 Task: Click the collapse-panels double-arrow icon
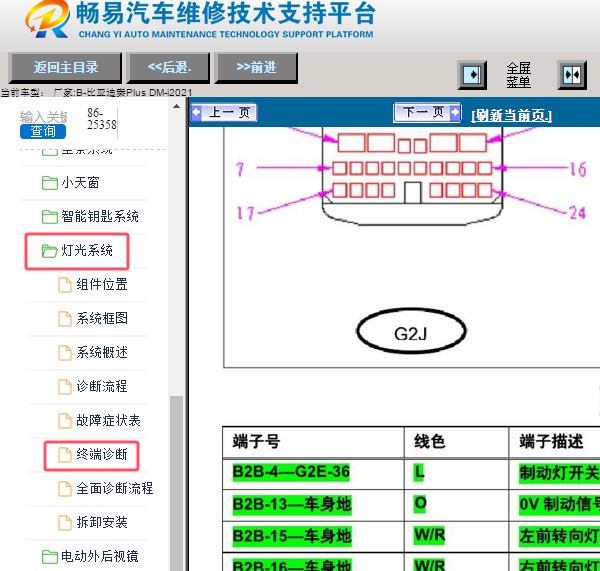572,75
